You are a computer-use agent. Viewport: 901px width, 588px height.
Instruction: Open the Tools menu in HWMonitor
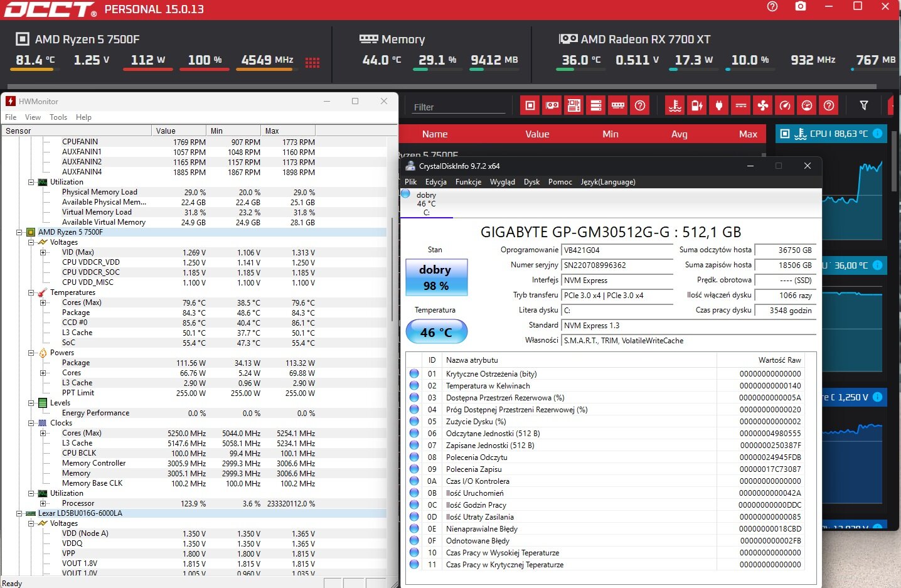pos(58,117)
